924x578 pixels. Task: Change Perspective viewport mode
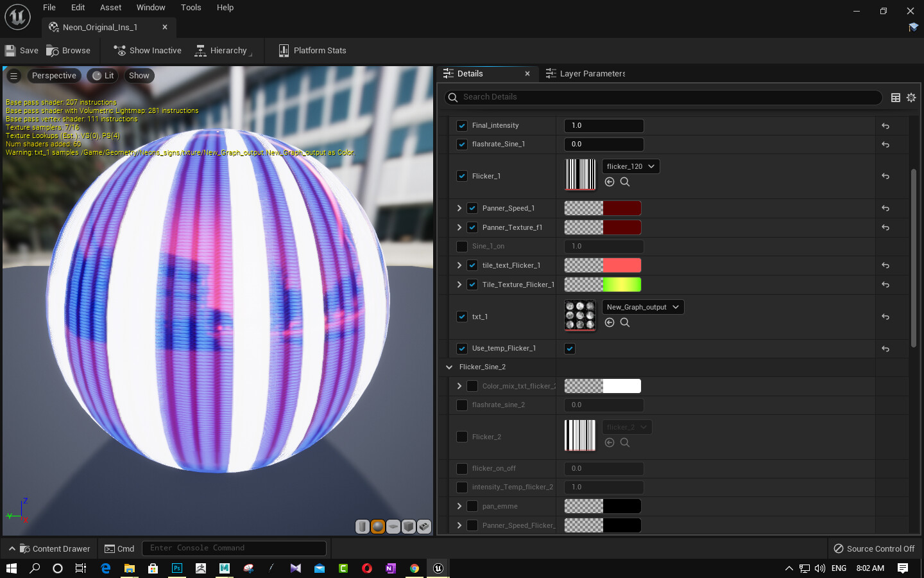coord(54,76)
